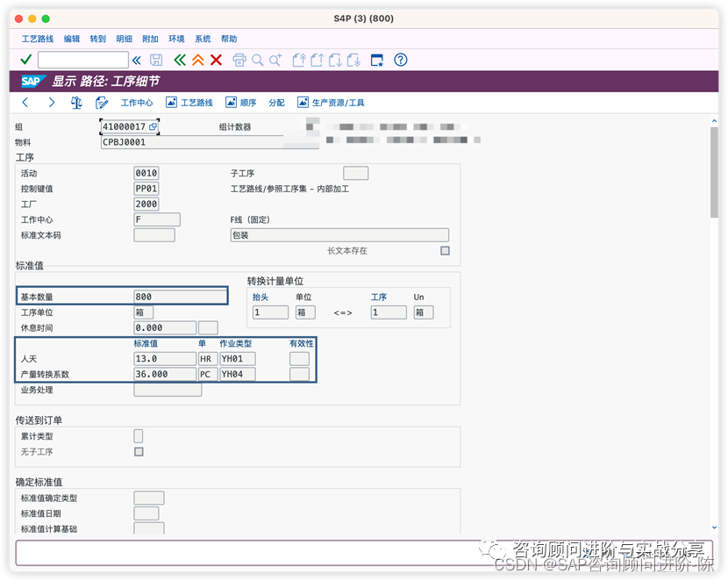Click the 标准值确定类型 field
Screen dimensions: 728x581
point(148,498)
